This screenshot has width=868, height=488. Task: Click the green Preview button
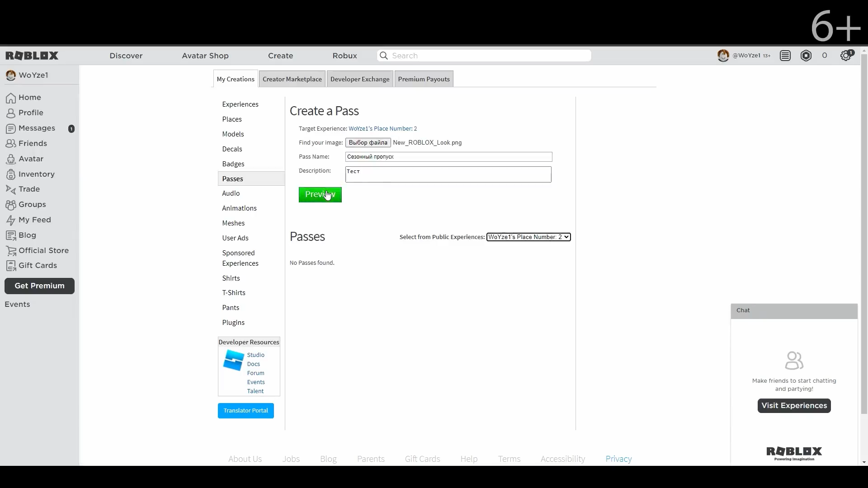tap(320, 195)
